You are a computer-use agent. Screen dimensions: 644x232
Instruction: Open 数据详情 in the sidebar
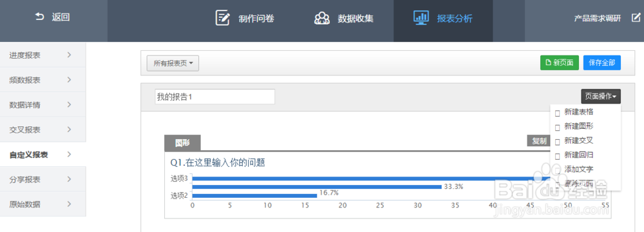(x=43, y=104)
